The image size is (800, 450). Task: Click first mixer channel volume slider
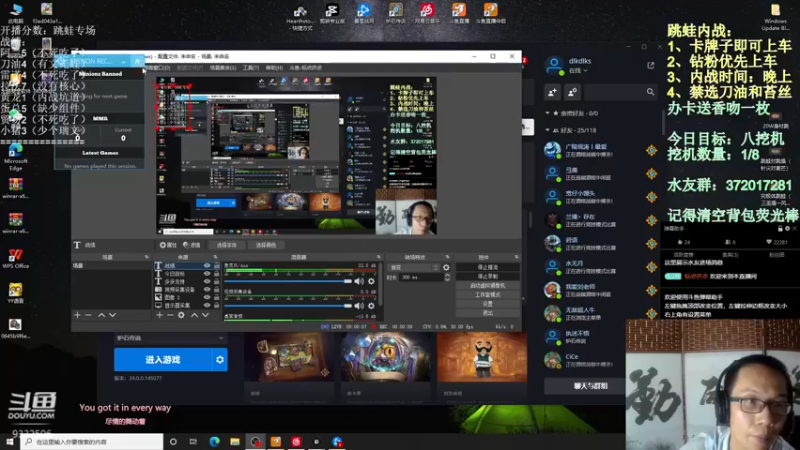point(288,281)
